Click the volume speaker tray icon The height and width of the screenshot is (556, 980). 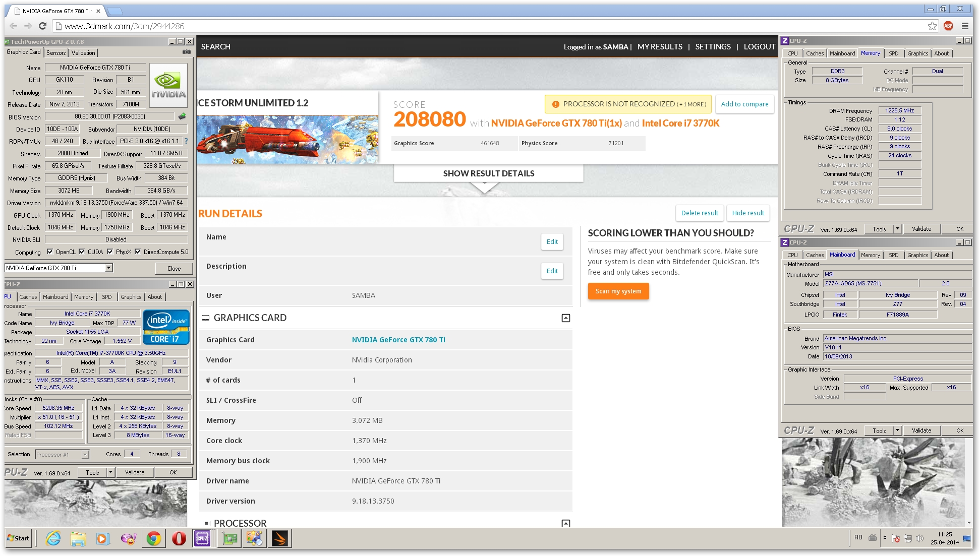[920, 538]
